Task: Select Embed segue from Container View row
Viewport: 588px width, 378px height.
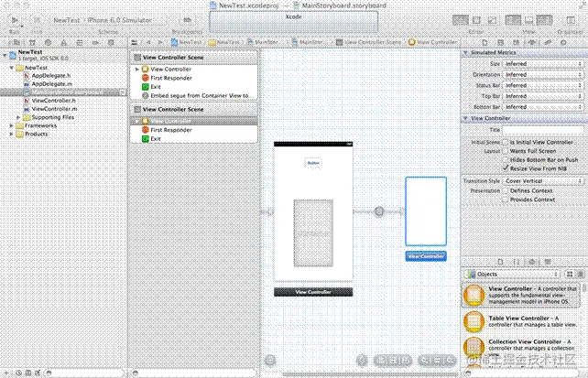Action: 194,96
